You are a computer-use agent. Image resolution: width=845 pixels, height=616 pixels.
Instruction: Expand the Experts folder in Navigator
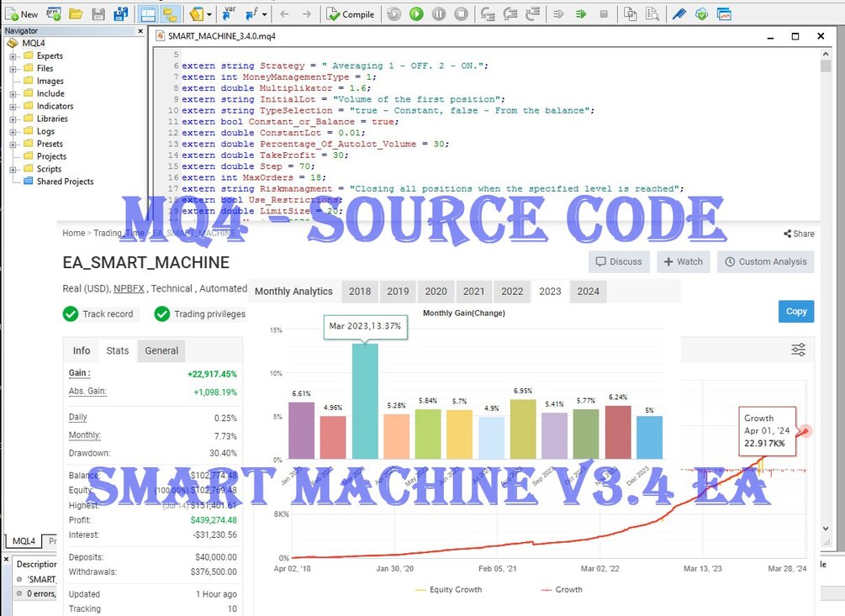[13, 56]
